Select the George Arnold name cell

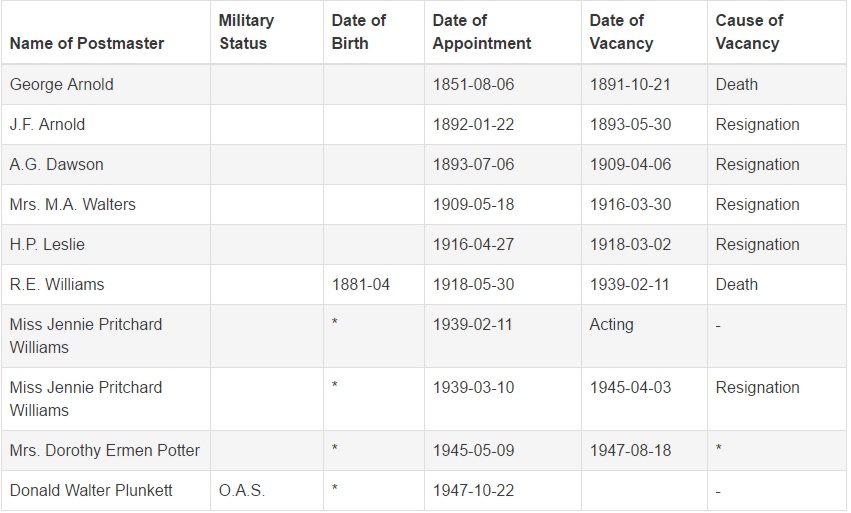click(x=62, y=84)
